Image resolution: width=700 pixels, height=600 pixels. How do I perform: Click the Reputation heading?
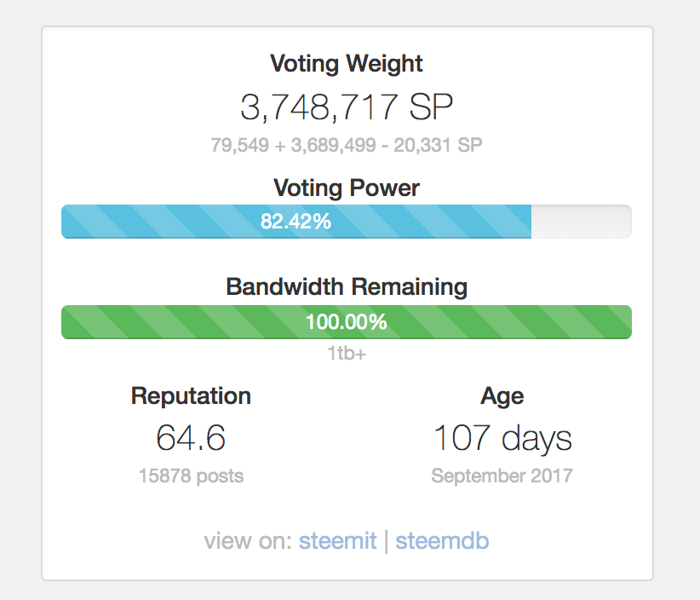coord(191,395)
